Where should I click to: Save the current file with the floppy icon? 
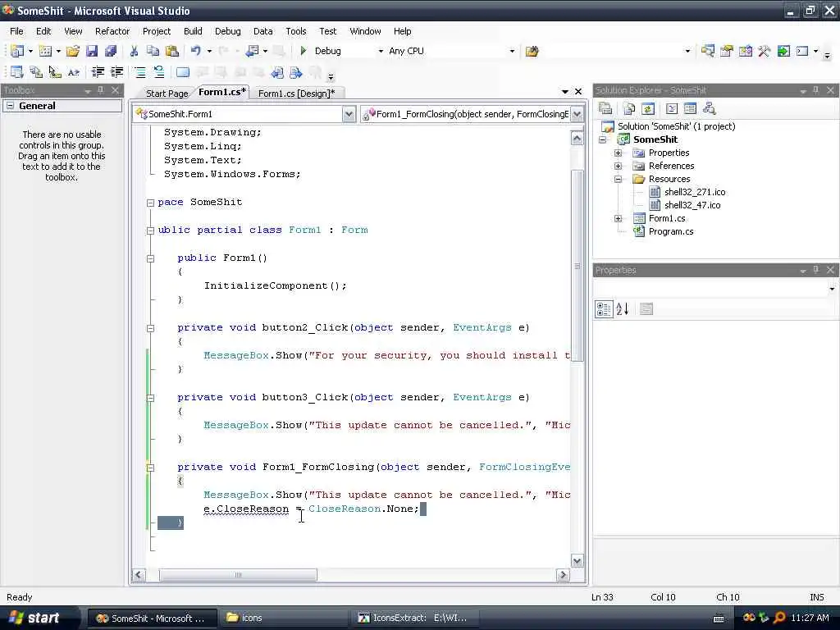coord(92,51)
